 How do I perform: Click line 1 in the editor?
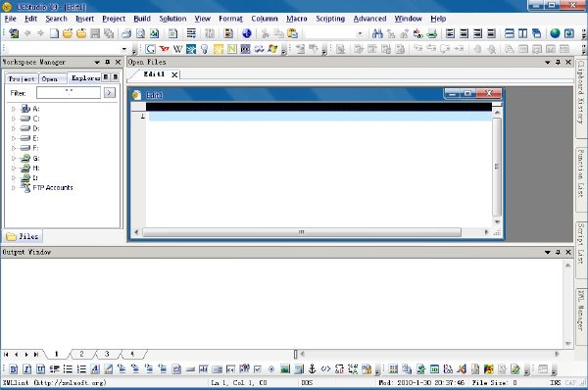[320, 117]
